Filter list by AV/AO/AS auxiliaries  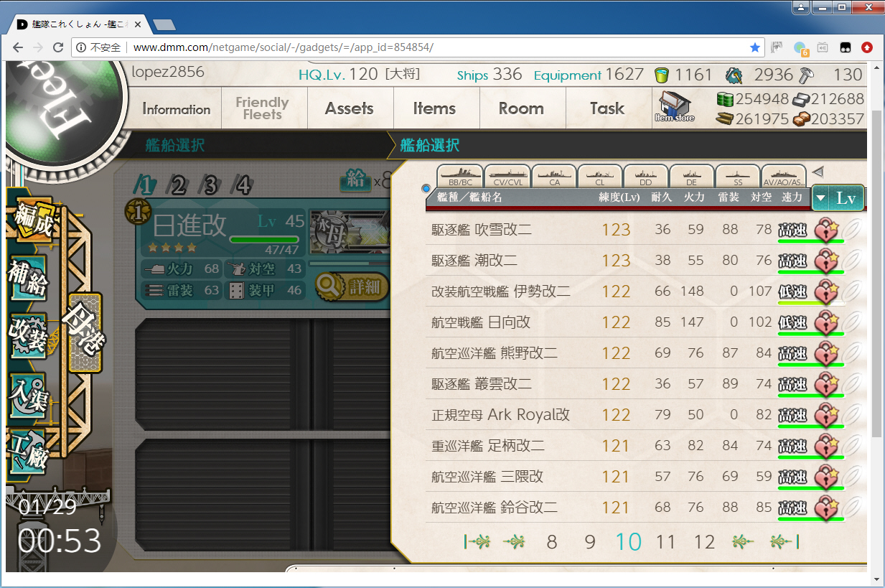tap(784, 176)
